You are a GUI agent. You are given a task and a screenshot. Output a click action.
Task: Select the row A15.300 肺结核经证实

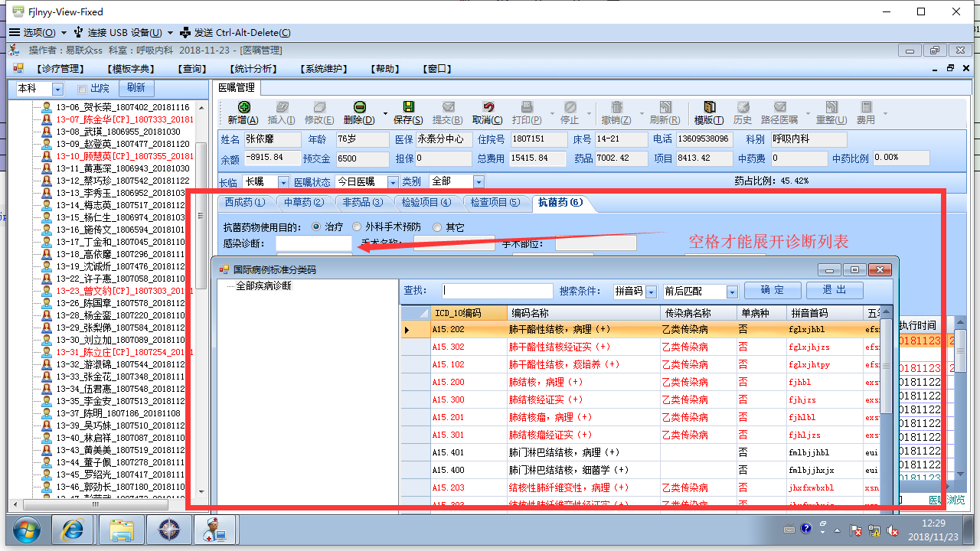pyautogui.click(x=641, y=400)
